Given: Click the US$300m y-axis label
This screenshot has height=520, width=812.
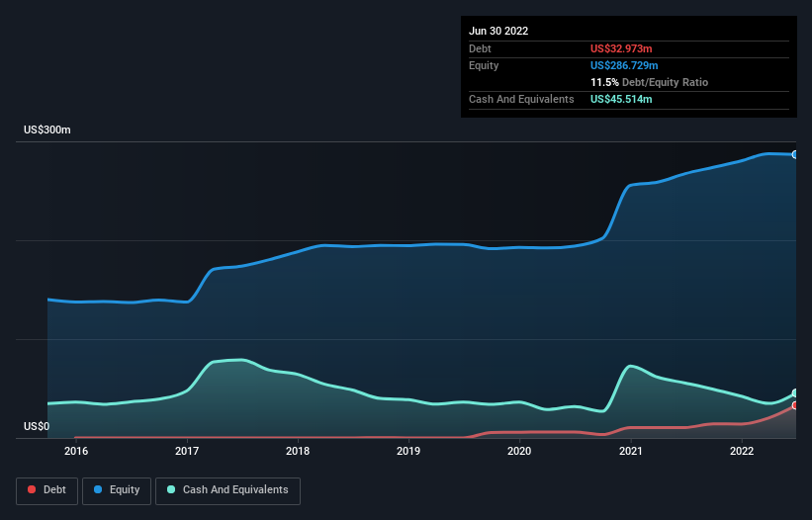Looking at the screenshot, I should point(47,130).
